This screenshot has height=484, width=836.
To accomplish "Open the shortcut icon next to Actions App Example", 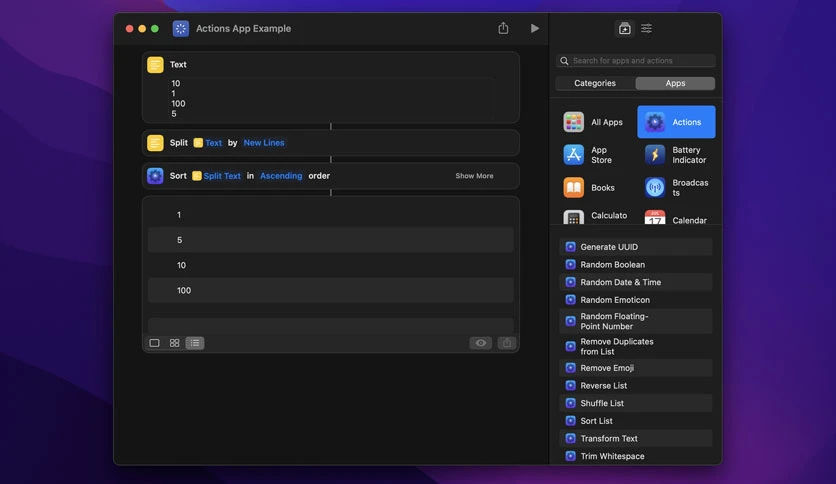I will click(x=181, y=28).
